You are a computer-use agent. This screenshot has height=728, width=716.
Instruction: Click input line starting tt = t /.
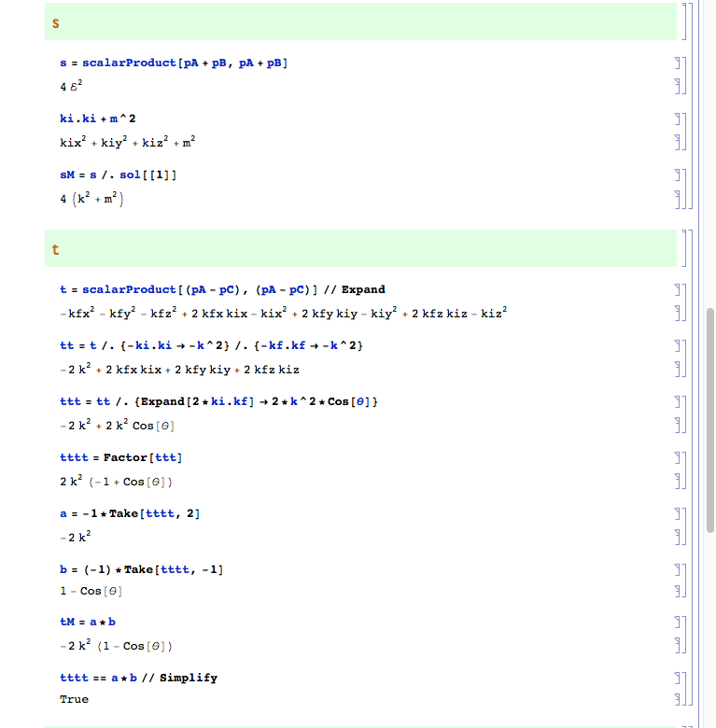click(211, 345)
